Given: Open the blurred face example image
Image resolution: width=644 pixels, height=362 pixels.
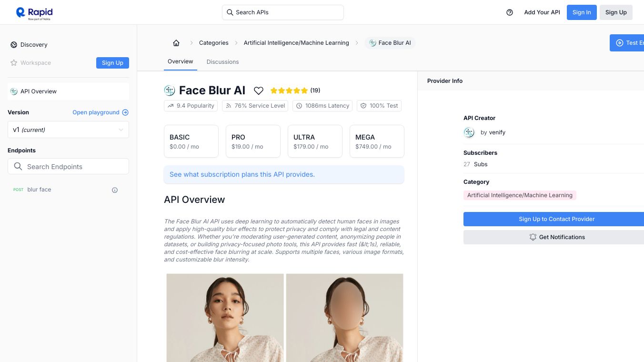Looking at the screenshot, I should 344,317.
